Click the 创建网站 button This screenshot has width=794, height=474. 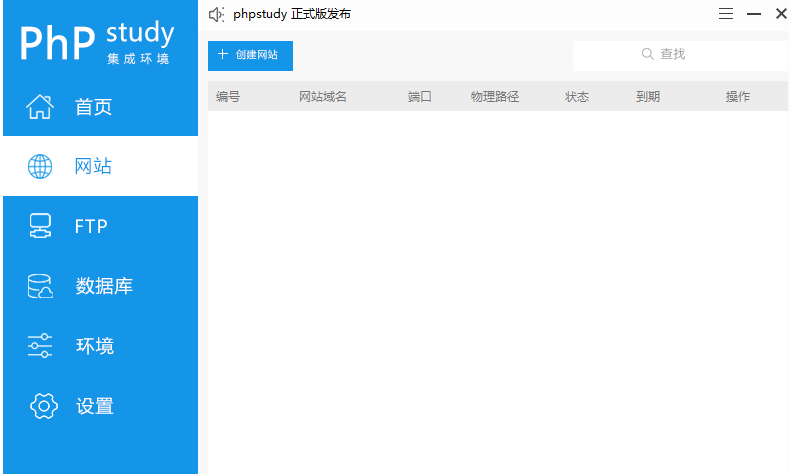click(250, 55)
